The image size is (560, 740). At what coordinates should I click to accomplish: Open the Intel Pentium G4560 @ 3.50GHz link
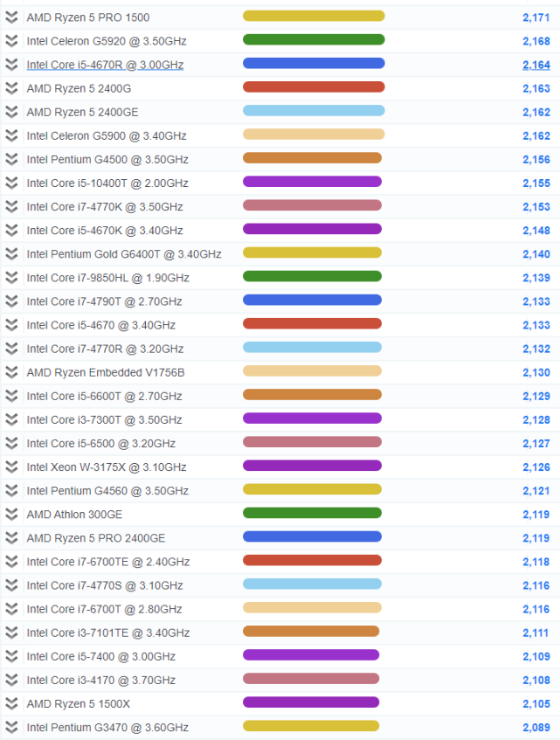(107, 491)
